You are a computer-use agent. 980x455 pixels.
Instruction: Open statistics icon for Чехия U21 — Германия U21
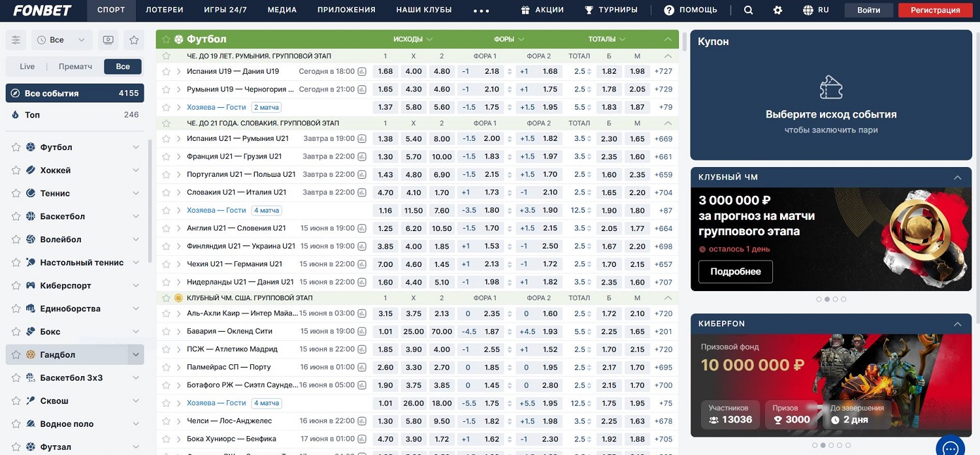(x=362, y=264)
